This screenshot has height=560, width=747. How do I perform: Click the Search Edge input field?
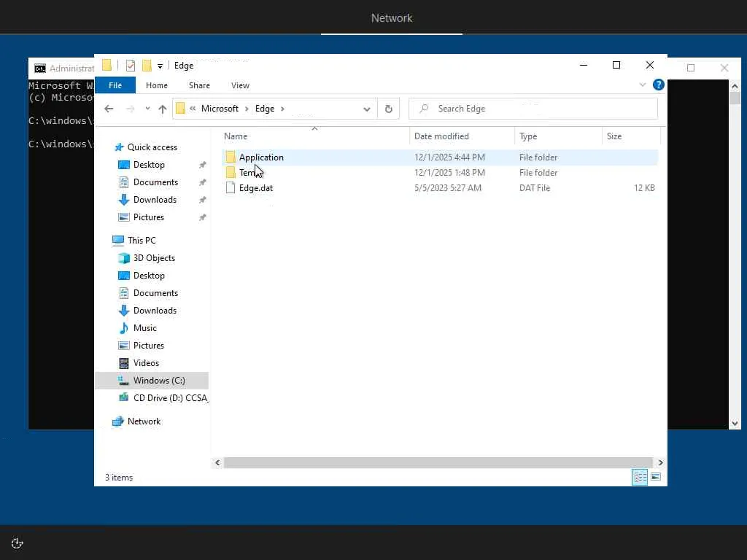(x=533, y=109)
